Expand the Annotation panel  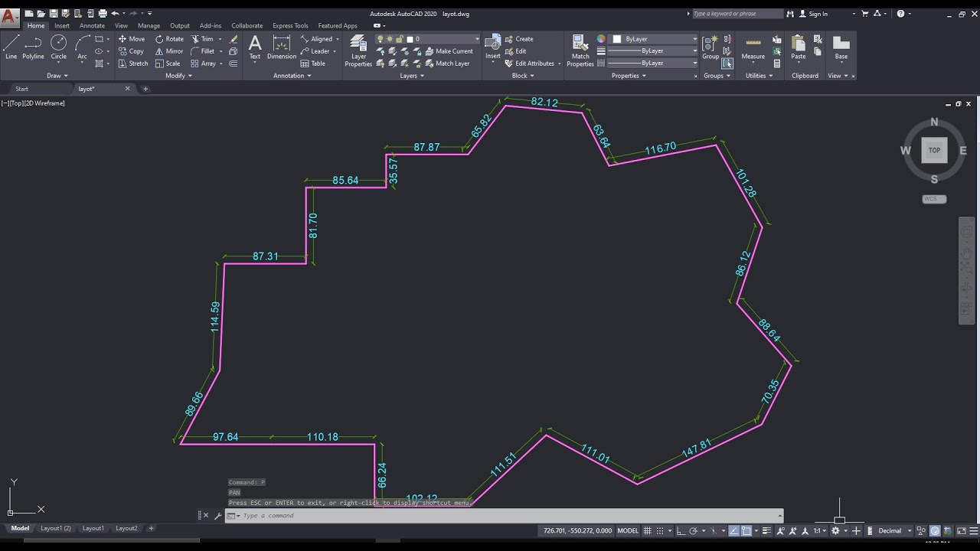(292, 76)
